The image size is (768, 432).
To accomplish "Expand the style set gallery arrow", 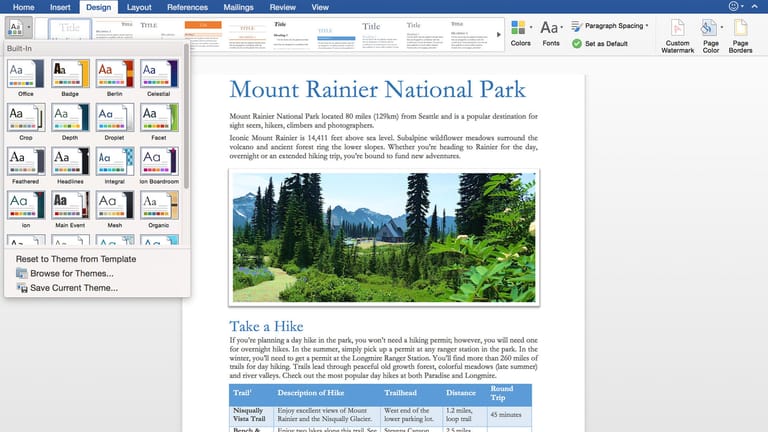I will pos(499,35).
